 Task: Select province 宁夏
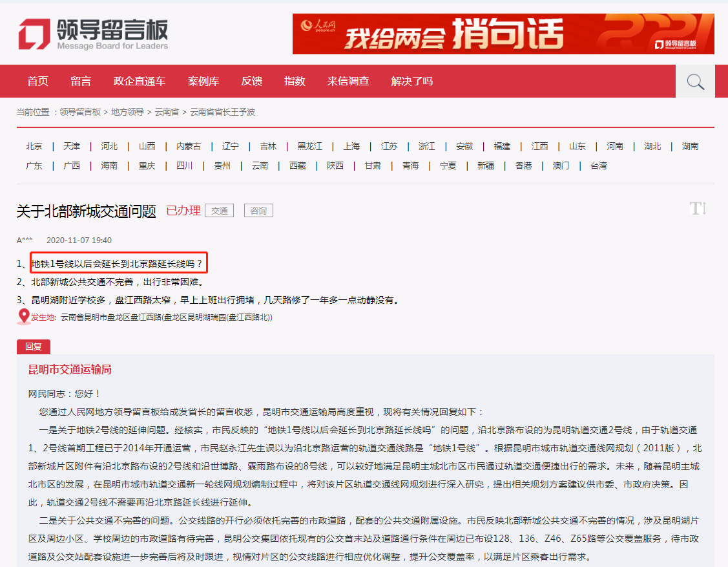point(448,166)
